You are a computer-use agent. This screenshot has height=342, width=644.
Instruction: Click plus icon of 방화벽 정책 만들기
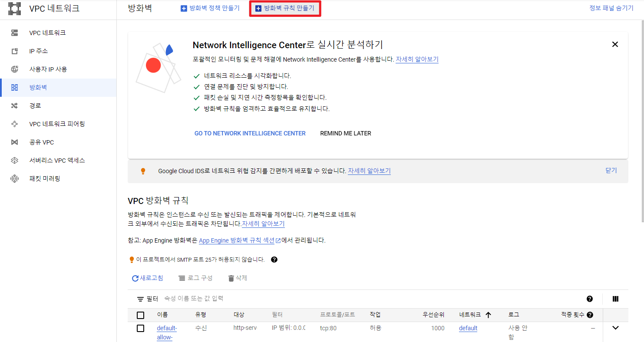(184, 8)
